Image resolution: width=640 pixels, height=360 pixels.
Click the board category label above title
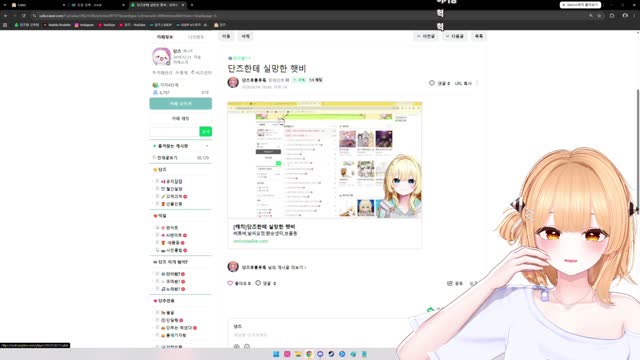pyautogui.click(x=240, y=58)
